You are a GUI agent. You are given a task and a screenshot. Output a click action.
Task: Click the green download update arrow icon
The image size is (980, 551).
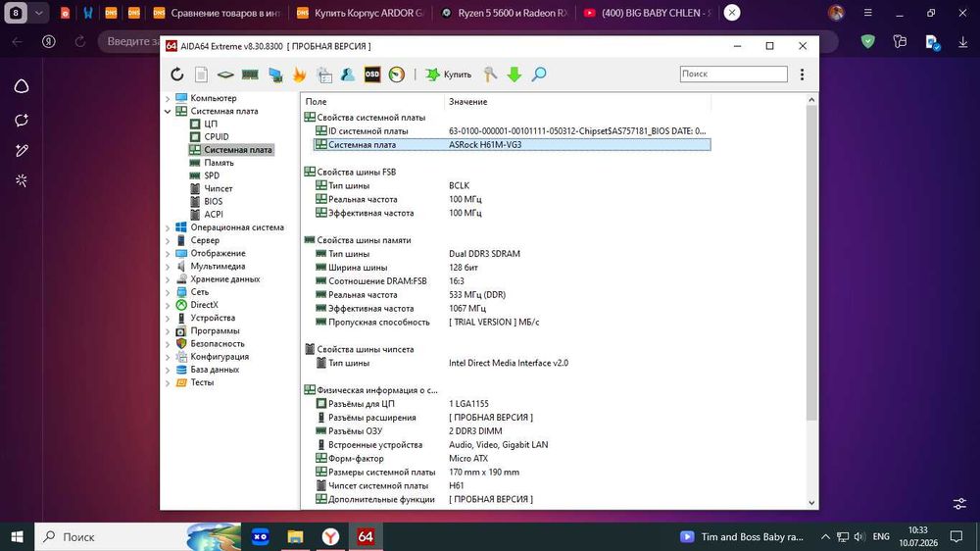(x=514, y=75)
